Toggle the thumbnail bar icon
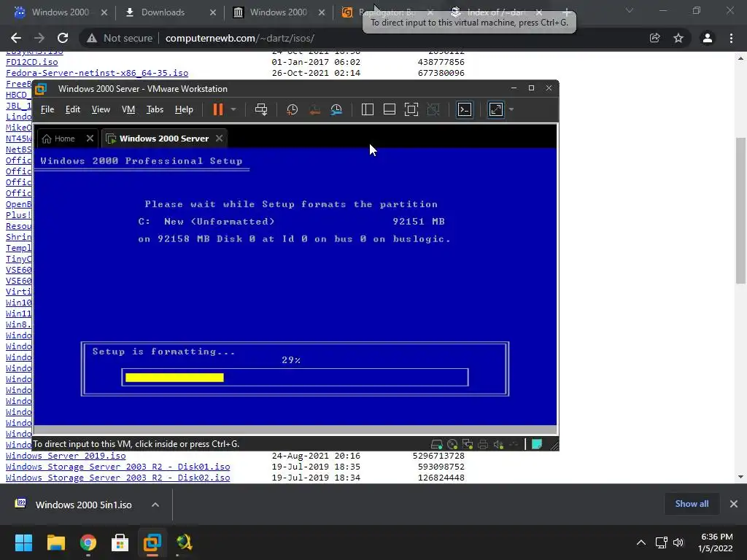Screen dimensions: 747x560 tap(390, 109)
